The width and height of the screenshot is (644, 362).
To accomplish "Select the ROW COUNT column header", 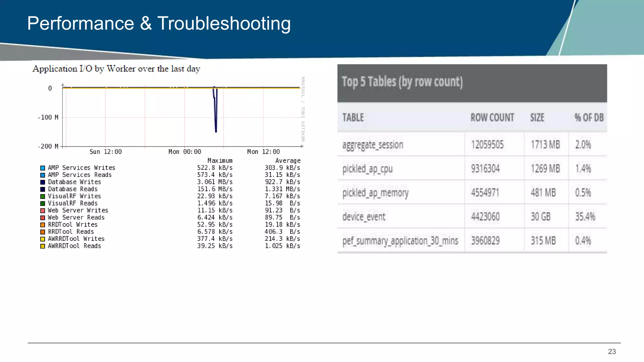I will (492, 118).
